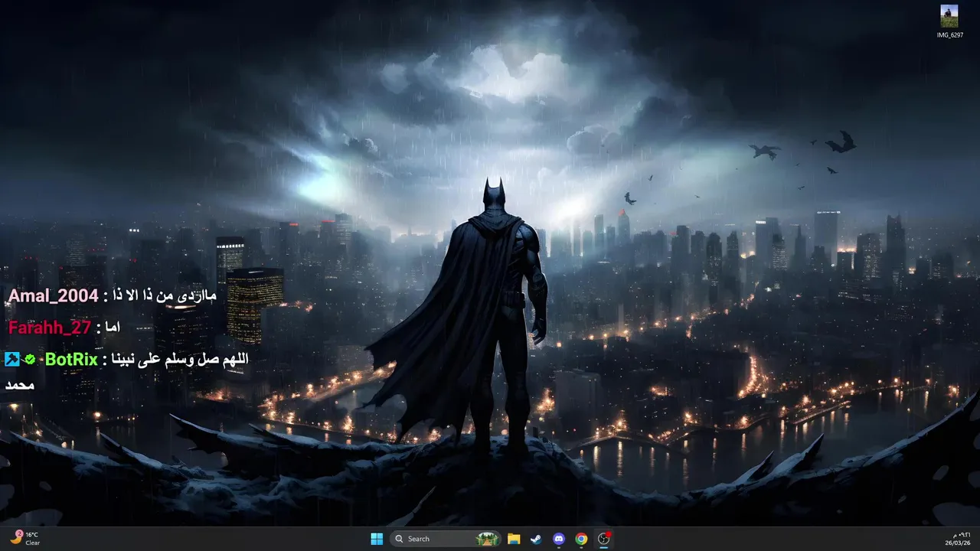Open Discord from the taskbar

559,539
